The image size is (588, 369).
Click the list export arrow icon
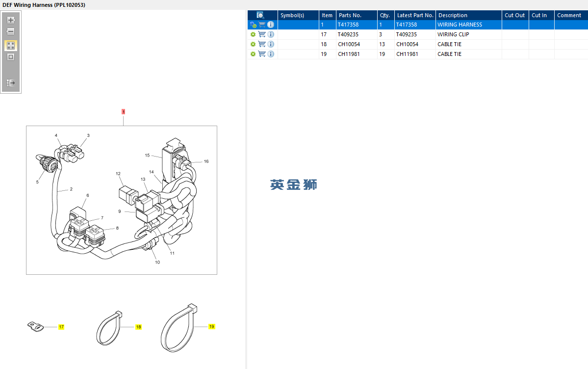(11, 82)
